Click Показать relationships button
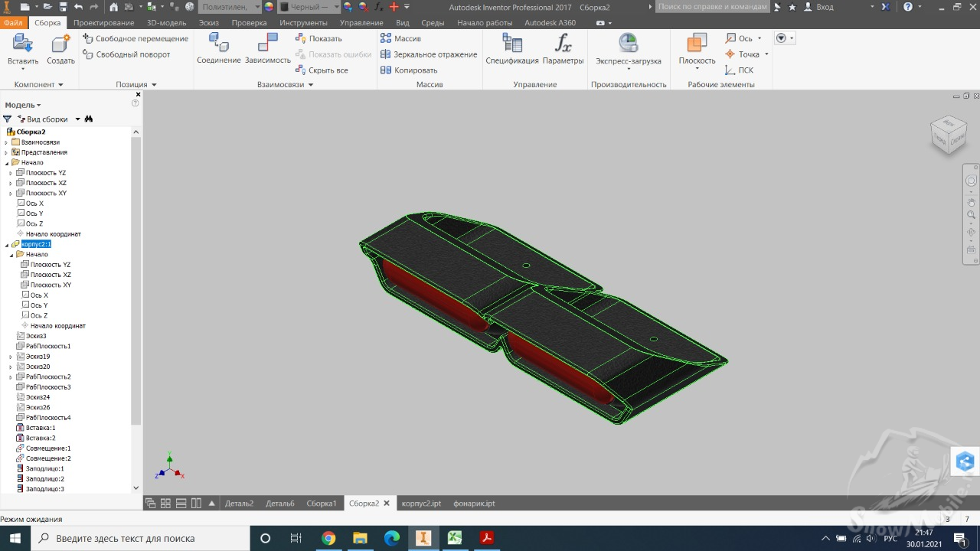 318,38
